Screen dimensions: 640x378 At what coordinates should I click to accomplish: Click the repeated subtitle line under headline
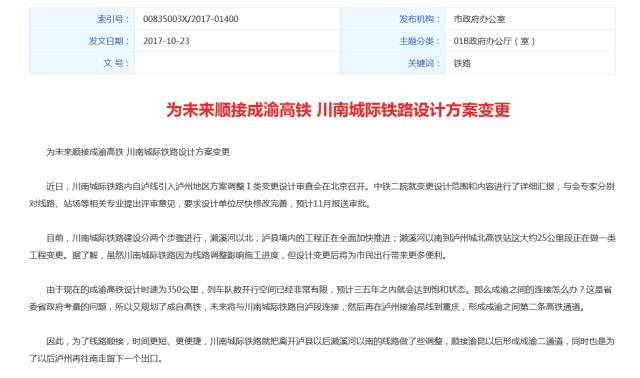138,152
